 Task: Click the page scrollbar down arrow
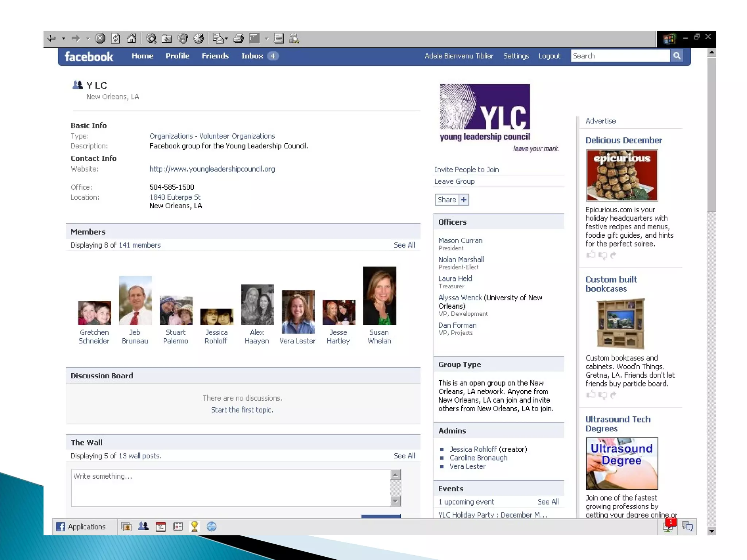(711, 531)
